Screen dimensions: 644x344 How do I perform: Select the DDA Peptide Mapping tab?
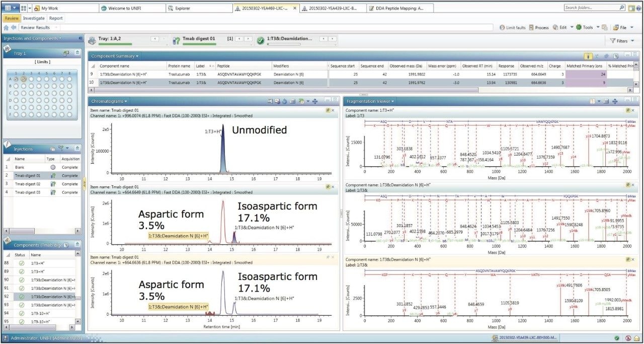[x=400, y=8]
